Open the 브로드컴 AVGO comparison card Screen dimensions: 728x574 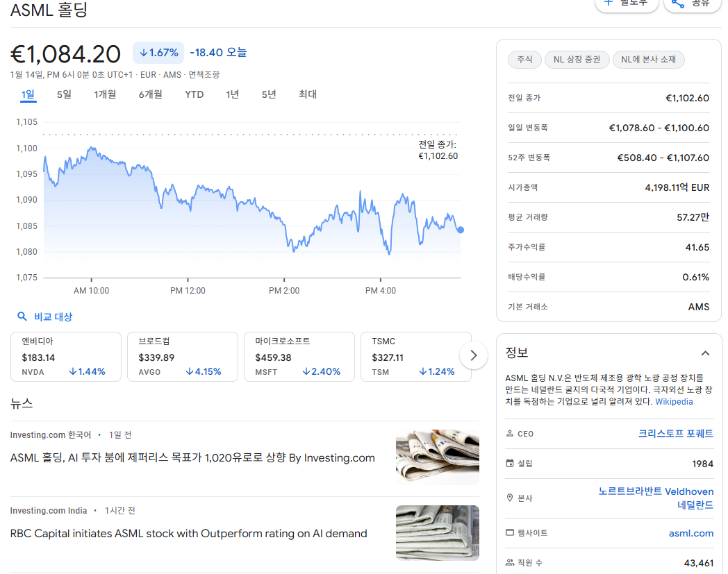coord(183,356)
